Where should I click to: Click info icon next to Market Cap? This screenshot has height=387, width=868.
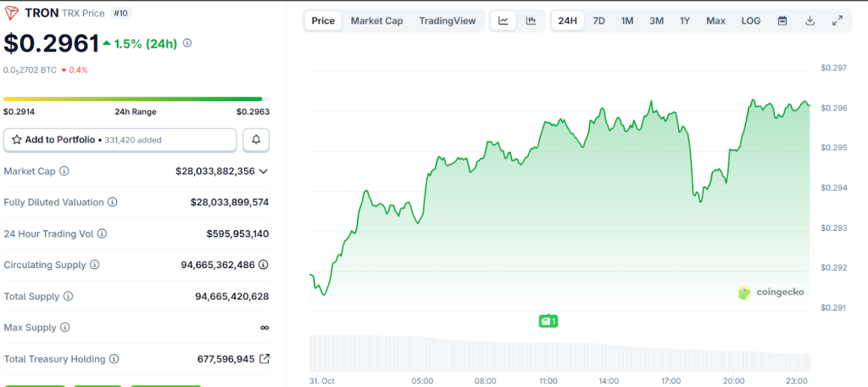pos(64,171)
